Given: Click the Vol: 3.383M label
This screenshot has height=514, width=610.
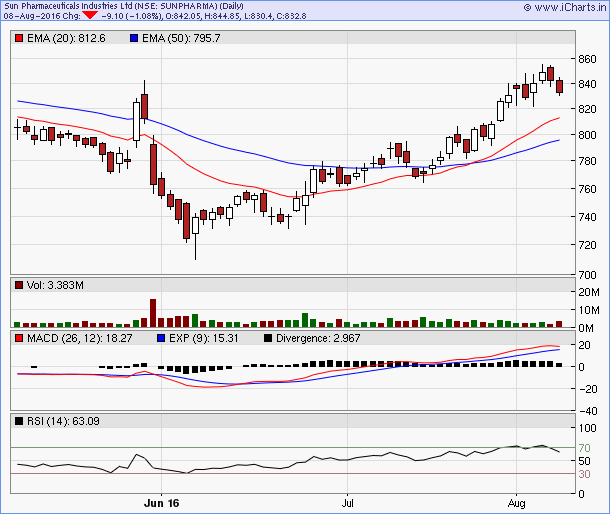Looking at the screenshot, I should 55,285.
